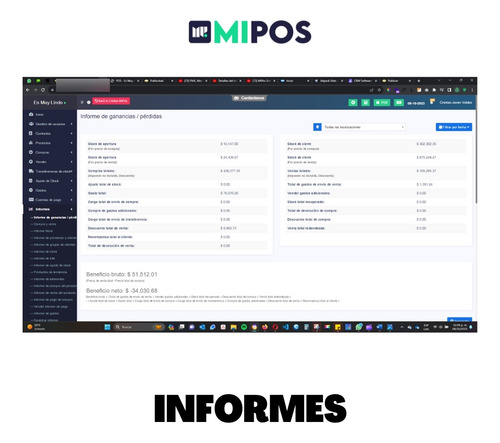This screenshot has width=500, height=443.
Task: Switch to the POS - Es Muy browser tab
Action: coord(124,81)
